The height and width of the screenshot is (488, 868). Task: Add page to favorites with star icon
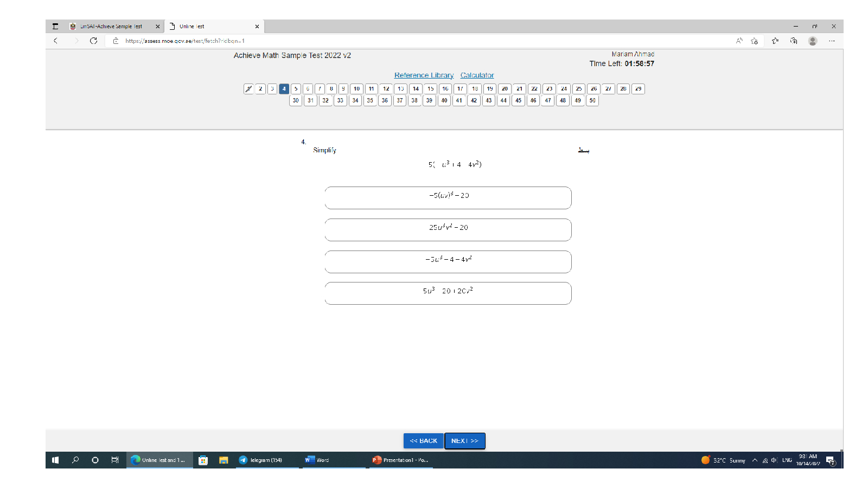[754, 41]
